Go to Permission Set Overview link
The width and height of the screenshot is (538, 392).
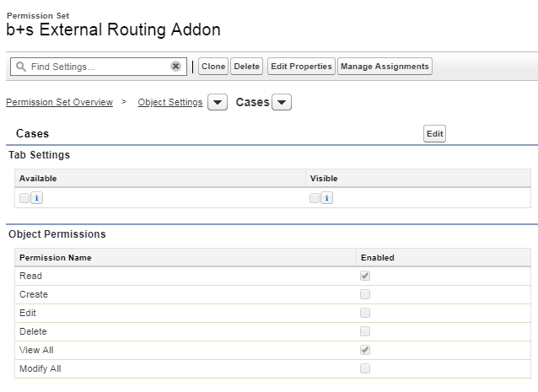59,102
